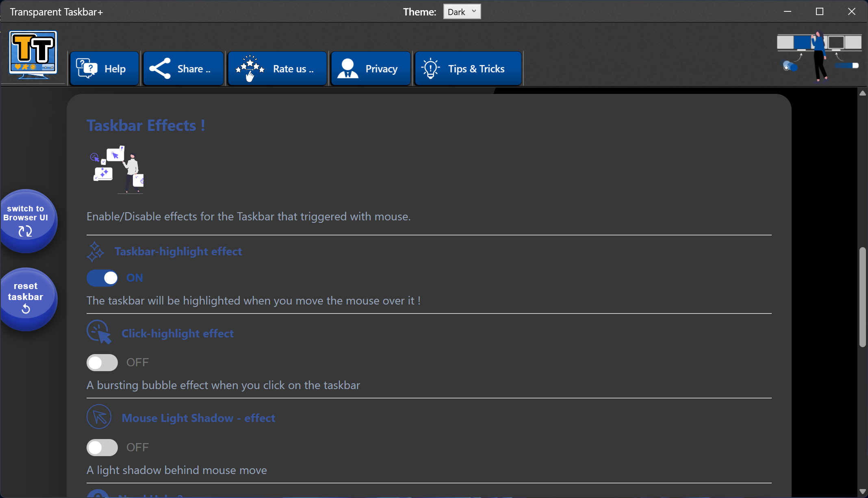Screen dimensions: 868x498
Task: Click the Rate us stars icon
Action: [x=249, y=67]
